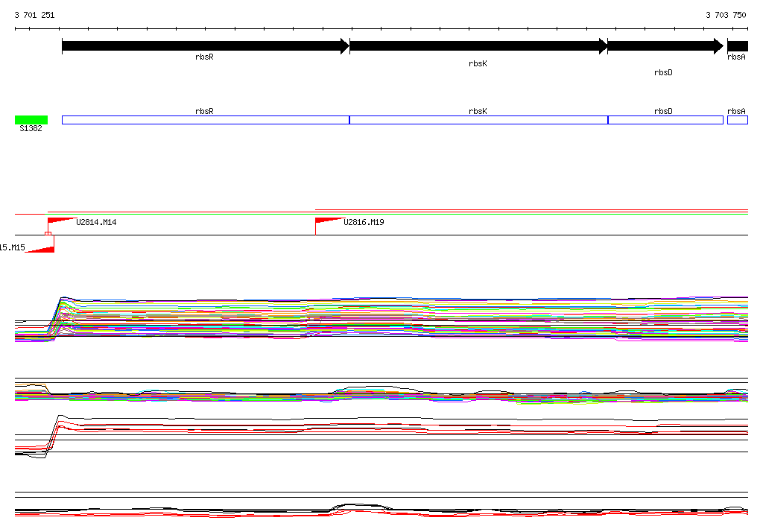Click the U2816.M19 red flag marker
The height and width of the screenshot is (532, 763).
tap(329, 221)
